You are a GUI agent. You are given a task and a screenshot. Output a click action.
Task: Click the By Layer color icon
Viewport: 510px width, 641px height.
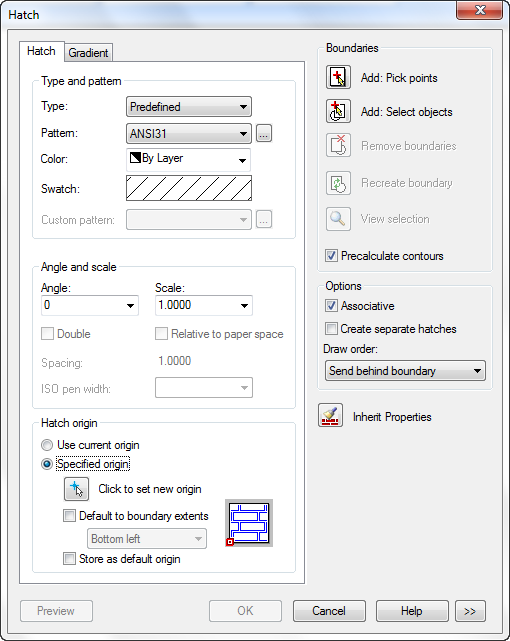[x=135, y=157]
